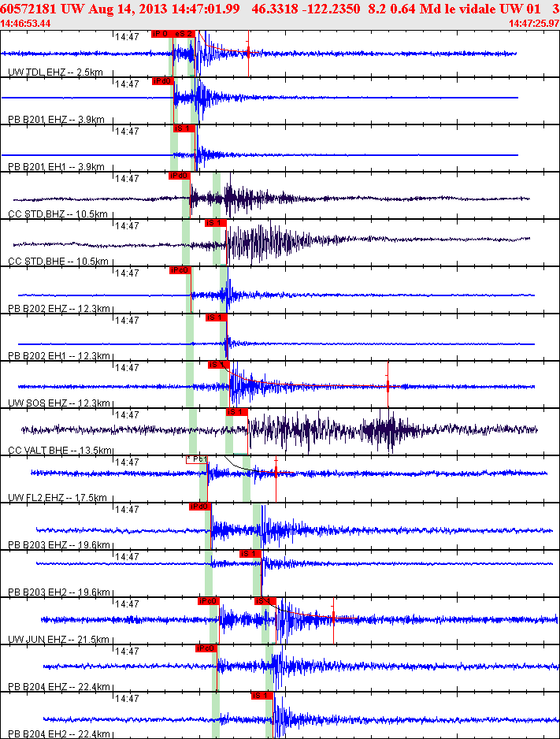
Task: Select the iPd0 pick flag on STD BHZ
Action: (x=180, y=176)
